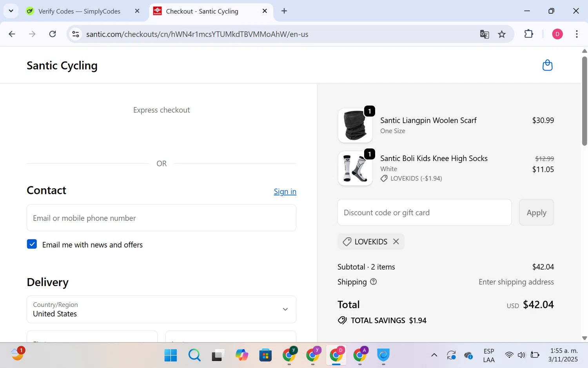
Task: Open the OneDrive cloud tray icon
Action: tap(468, 355)
